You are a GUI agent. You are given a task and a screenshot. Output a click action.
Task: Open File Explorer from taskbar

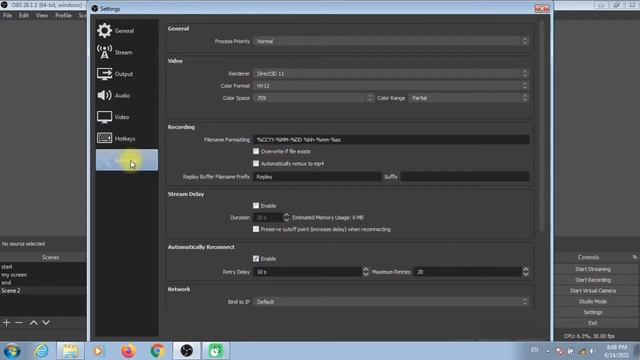(70, 351)
